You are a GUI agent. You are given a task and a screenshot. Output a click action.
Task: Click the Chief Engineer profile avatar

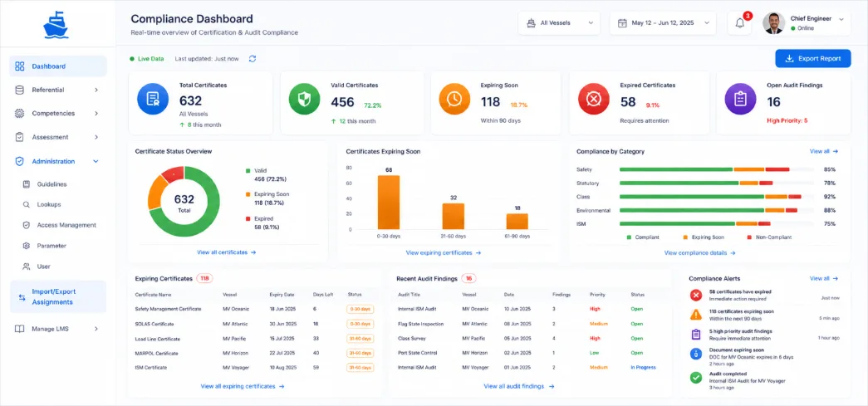pos(773,23)
